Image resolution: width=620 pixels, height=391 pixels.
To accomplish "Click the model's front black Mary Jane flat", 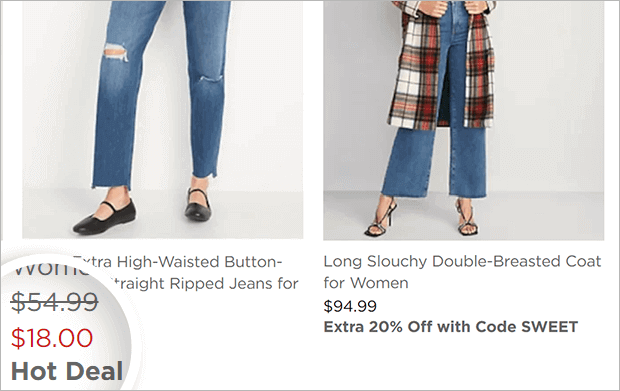I will (104, 218).
